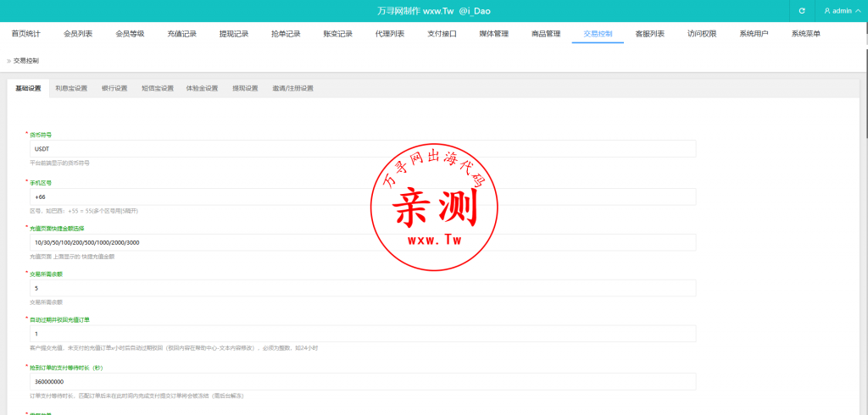Screen dimensions: 868x415
Task: Open the 首页统计 menu
Action: click(x=26, y=34)
